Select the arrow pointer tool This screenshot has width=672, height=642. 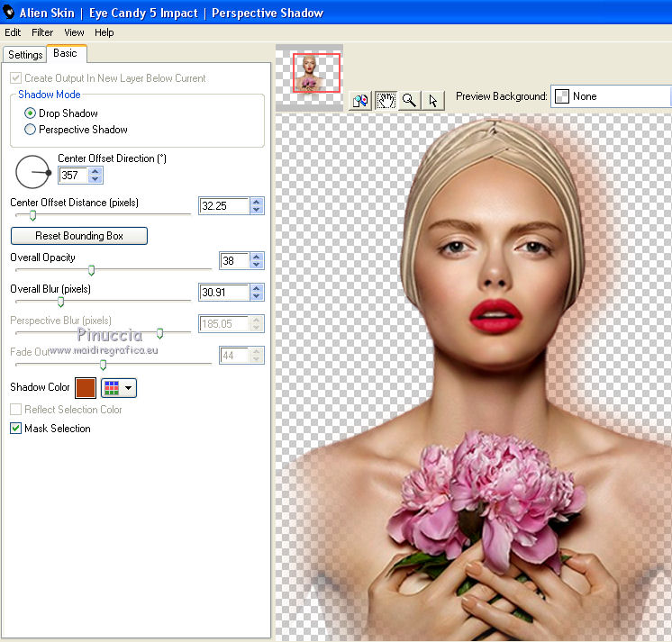[x=432, y=100]
